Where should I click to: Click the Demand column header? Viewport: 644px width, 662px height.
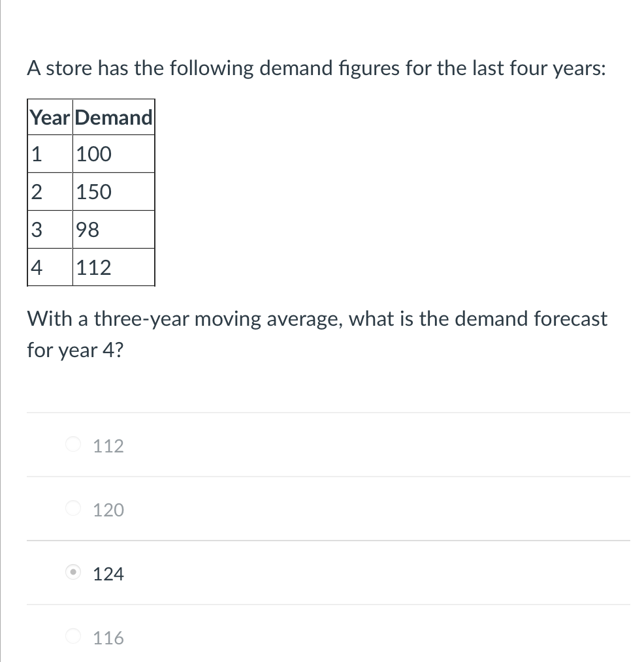coord(113,118)
